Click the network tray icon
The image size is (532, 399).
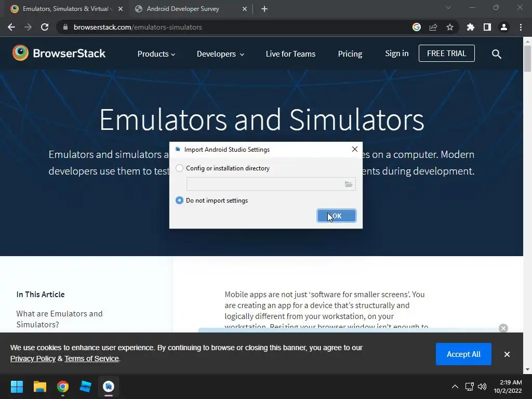470,387
